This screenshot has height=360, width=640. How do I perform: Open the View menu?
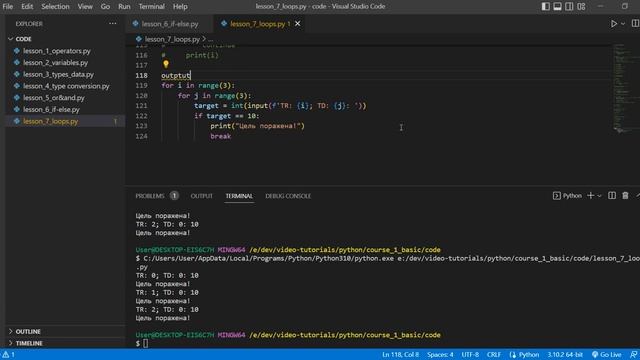85,7
